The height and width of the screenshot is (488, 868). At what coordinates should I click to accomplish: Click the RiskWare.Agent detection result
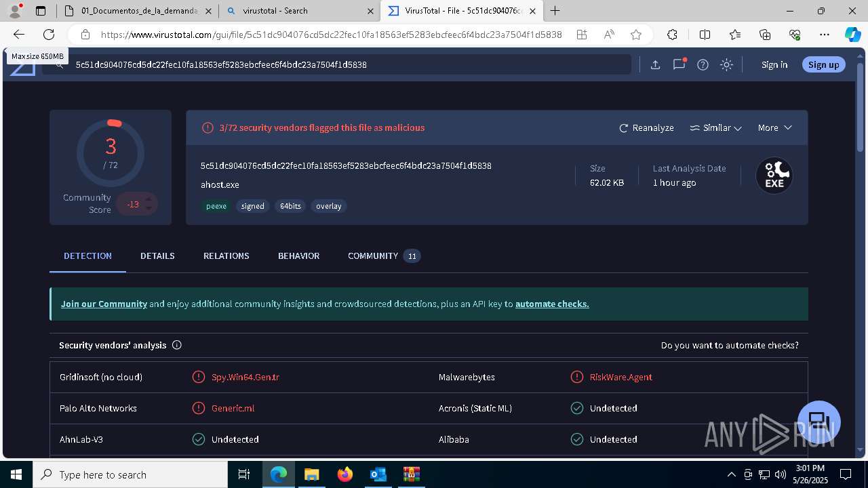pyautogui.click(x=621, y=377)
